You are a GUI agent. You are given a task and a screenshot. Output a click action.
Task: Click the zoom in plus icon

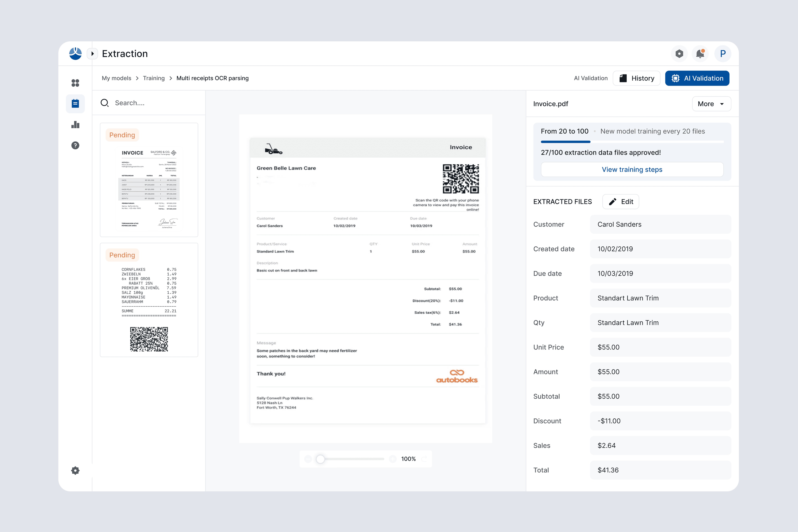[393, 459]
